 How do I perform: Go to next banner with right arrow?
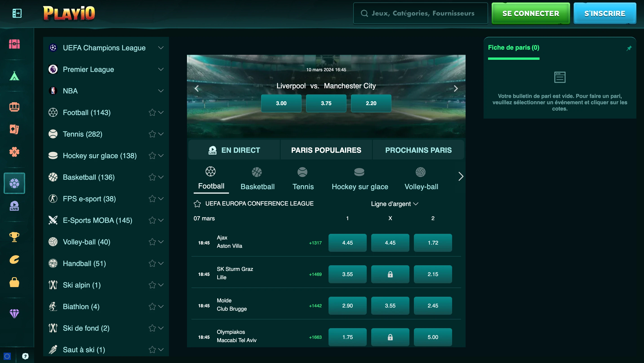pyautogui.click(x=456, y=89)
